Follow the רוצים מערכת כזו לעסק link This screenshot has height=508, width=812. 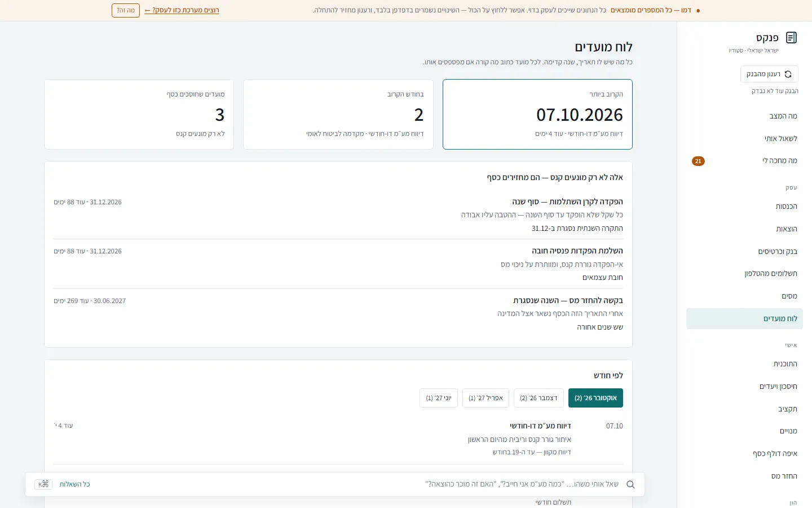[182, 10]
